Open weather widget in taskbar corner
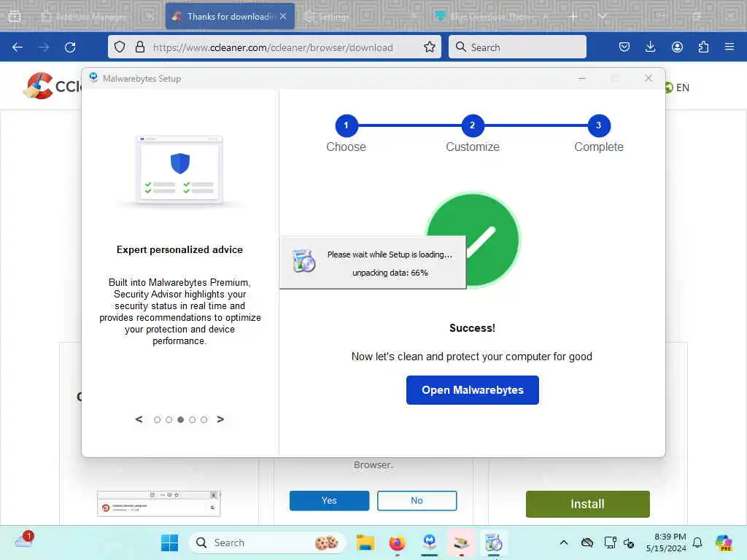Screen dimensions: 747x560 tap(23, 540)
